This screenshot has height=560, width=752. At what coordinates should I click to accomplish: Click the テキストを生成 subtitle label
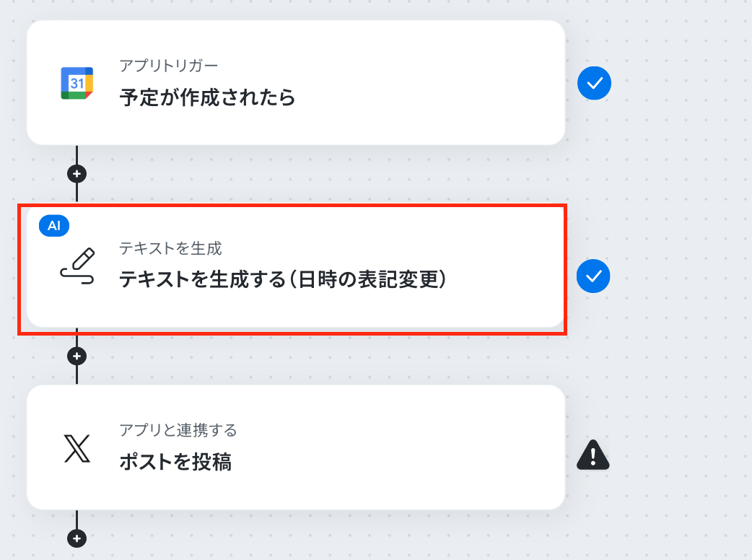pyautogui.click(x=170, y=248)
